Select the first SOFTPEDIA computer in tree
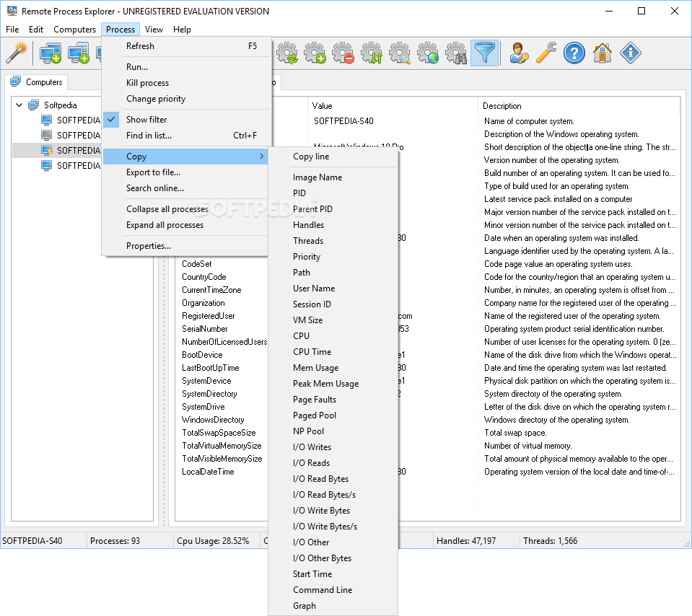692x616 pixels. click(x=71, y=120)
